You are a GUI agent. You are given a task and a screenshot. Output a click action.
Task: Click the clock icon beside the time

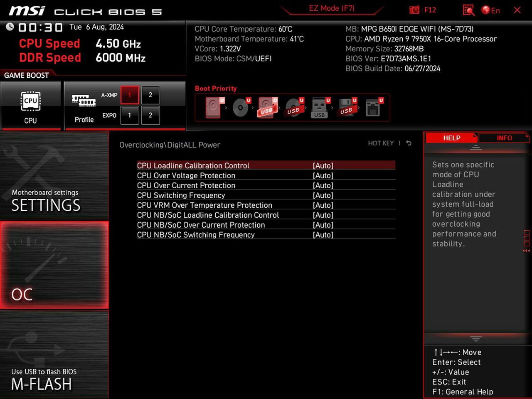[x=10, y=27]
